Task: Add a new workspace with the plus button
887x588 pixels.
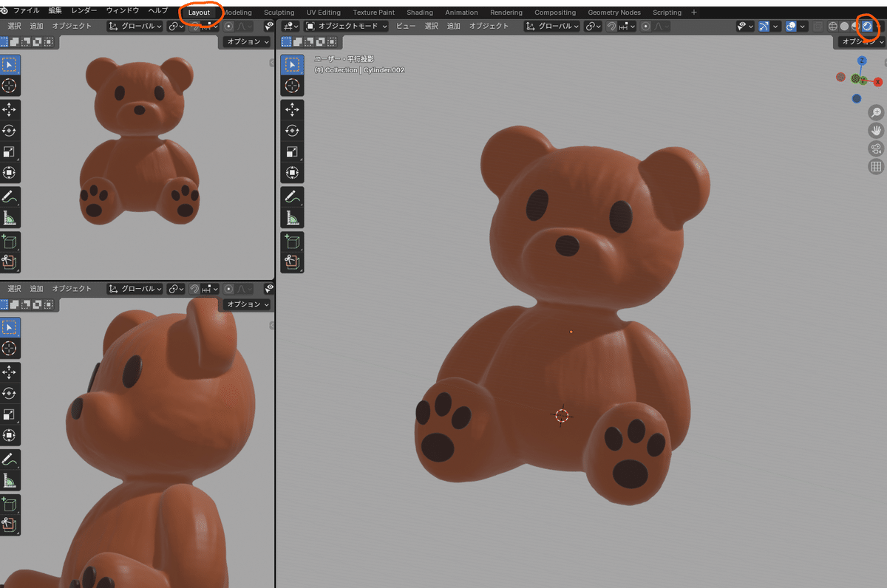Action: tap(693, 13)
